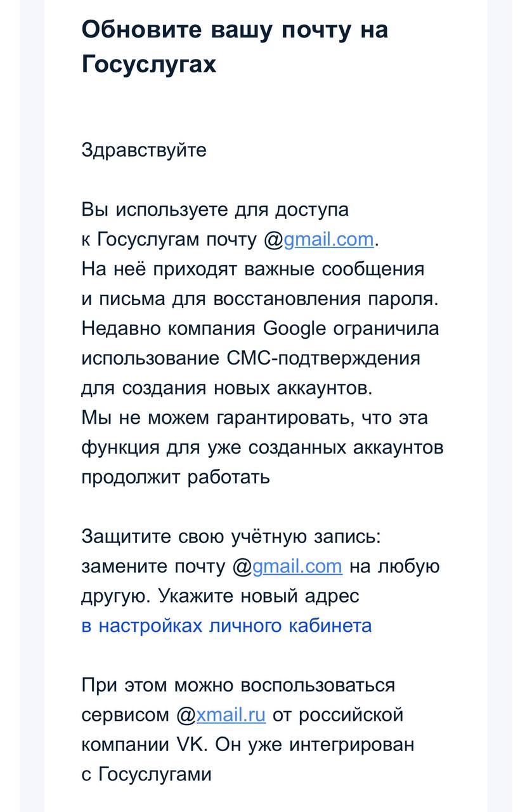Click the closing line 'с Госуслугами'
The image size is (532, 812).
(x=146, y=775)
